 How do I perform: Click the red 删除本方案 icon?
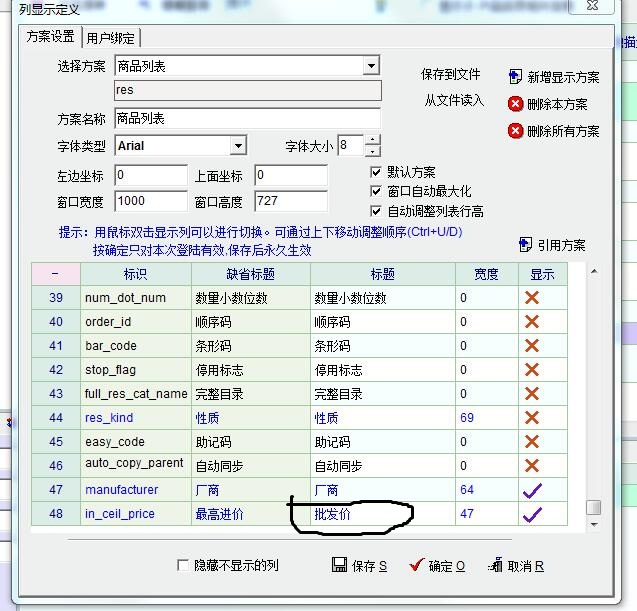[515, 104]
